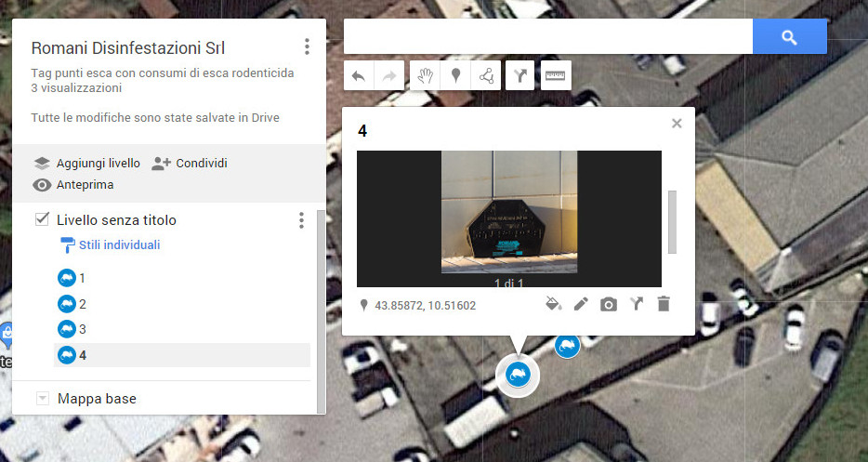Add image with the camera icon
The image size is (868, 462).
(x=609, y=304)
